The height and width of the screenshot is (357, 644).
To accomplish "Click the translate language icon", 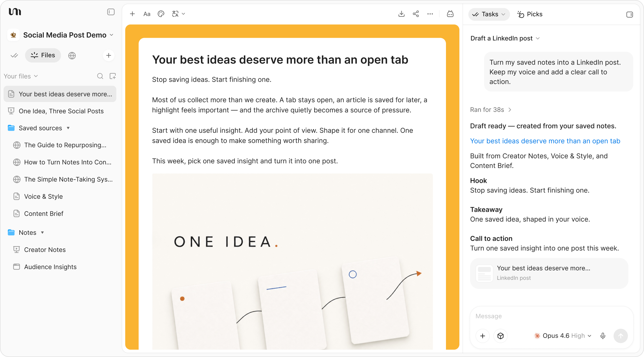I will 175,14.
